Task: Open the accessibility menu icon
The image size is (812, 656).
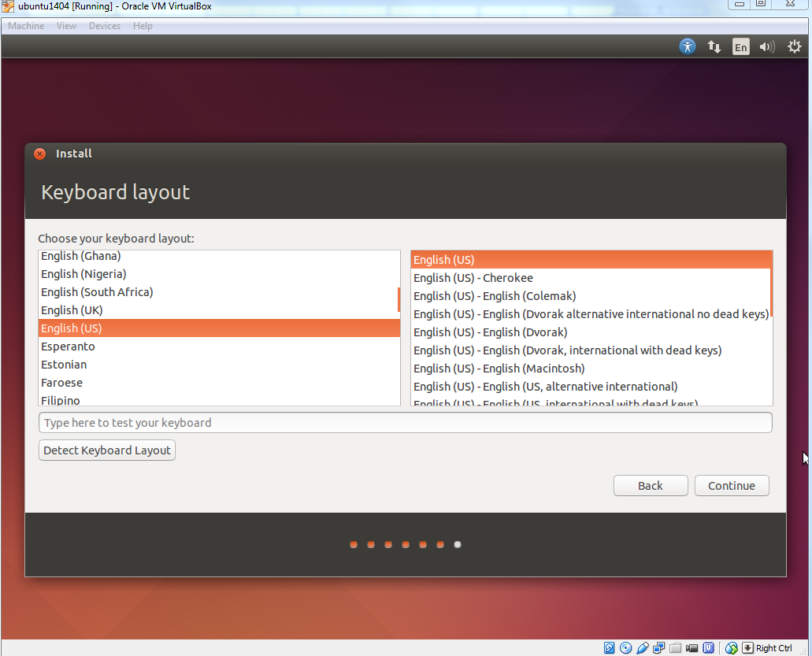Action: (688, 47)
